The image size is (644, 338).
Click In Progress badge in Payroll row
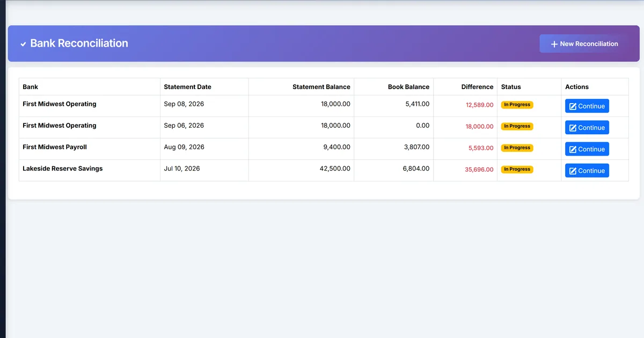517,148
